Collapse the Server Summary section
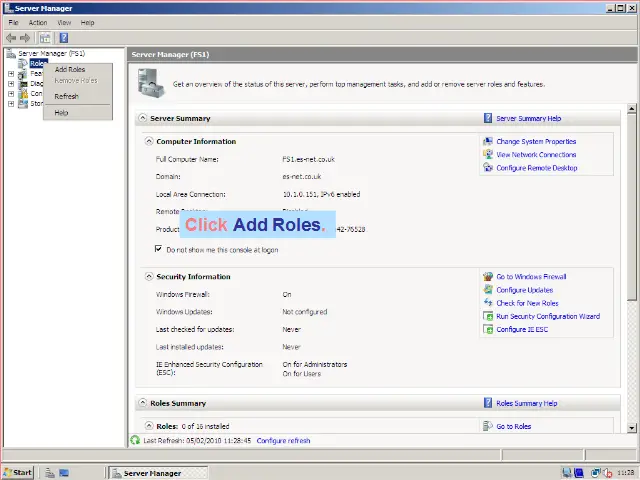Image resolution: width=640 pixels, height=480 pixels. pos(142,118)
